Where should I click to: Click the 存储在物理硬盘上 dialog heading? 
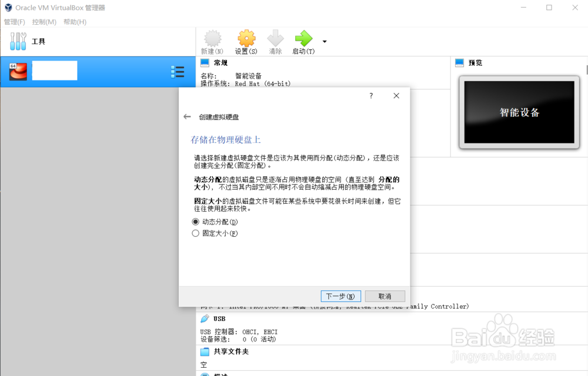click(x=226, y=140)
